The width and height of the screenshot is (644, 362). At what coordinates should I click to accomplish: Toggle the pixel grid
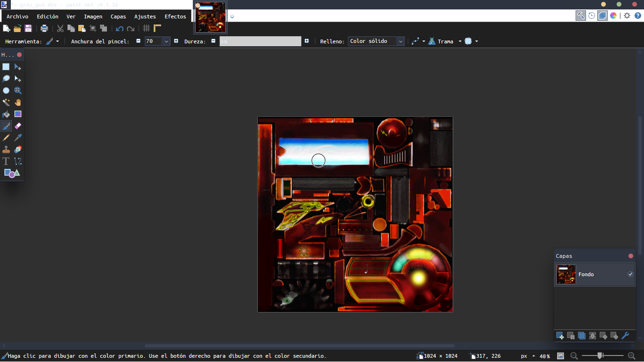(x=147, y=28)
